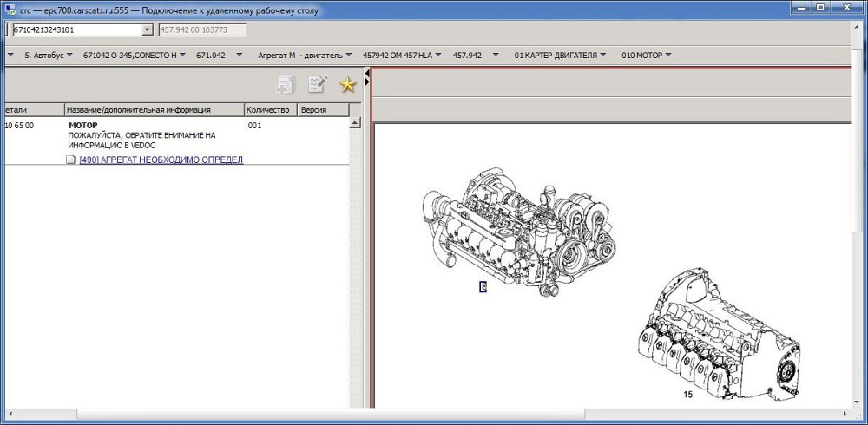Click the notes edit icon beside the star
This screenshot has width=868, height=425.
pos(317,84)
